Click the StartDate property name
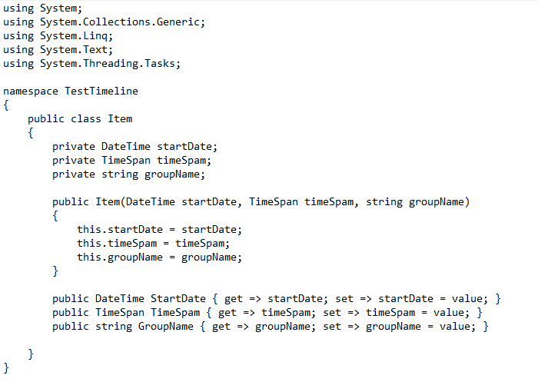The height and width of the screenshot is (392, 538). click(178, 299)
